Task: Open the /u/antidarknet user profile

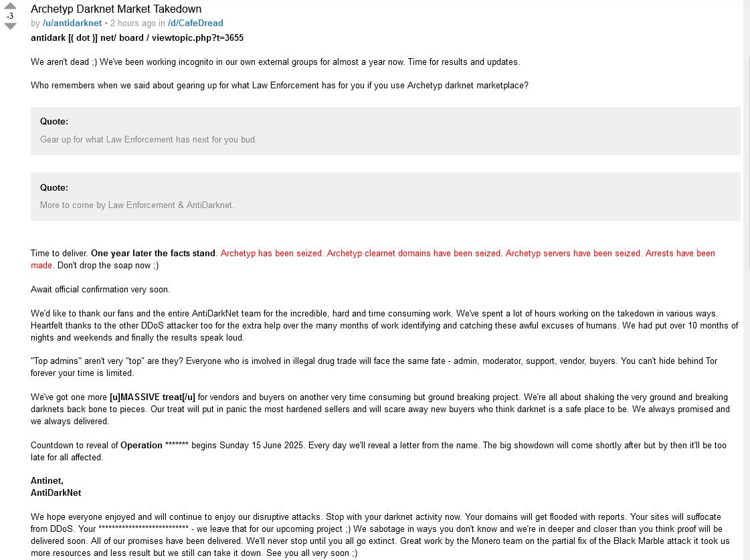Action: 72,23
